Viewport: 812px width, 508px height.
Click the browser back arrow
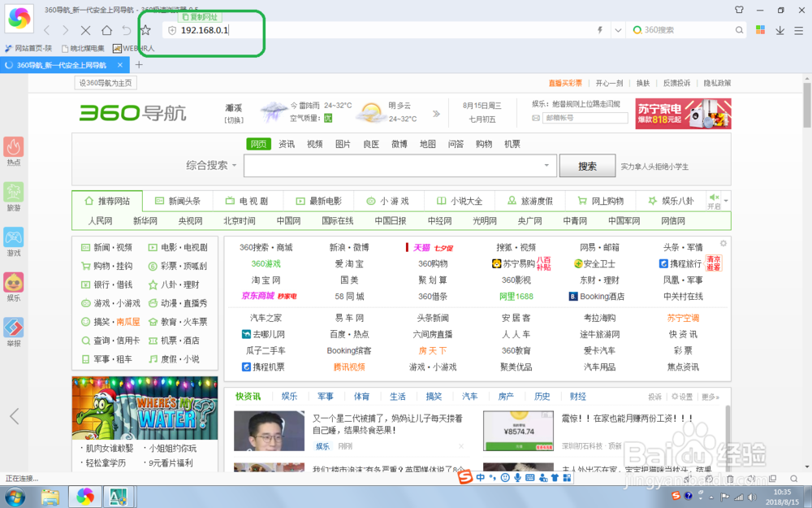coord(47,30)
